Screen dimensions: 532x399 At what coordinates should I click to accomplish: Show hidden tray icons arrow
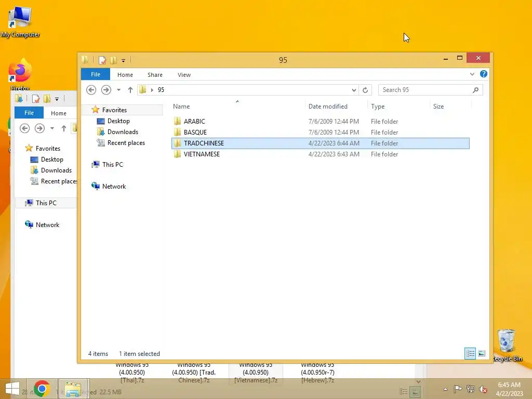[x=445, y=389]
